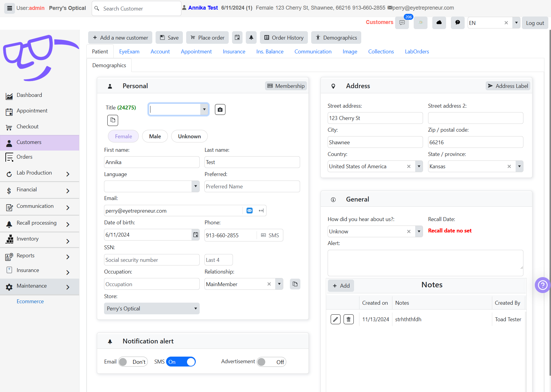Viewport: 551px width, 392px height.
Task: Click the Place order button
Action: click(x=207, y=37)
